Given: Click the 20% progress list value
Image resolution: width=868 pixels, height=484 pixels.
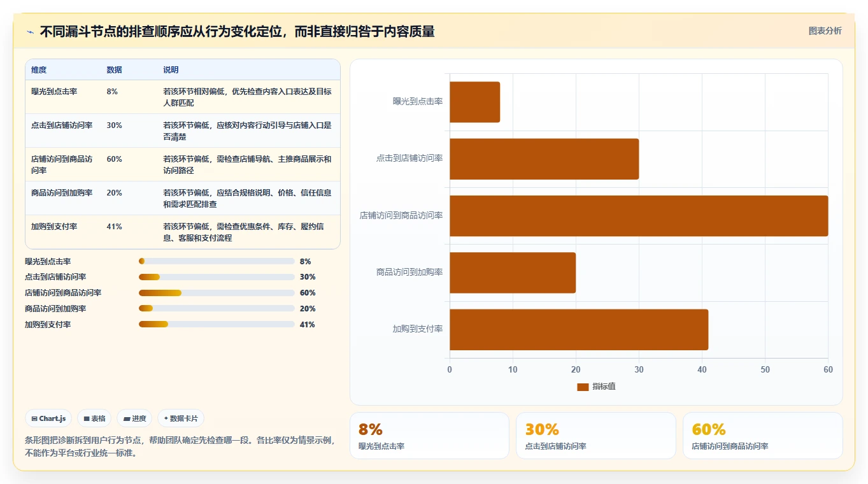Looking at the screenshot, I should point(307,309).
